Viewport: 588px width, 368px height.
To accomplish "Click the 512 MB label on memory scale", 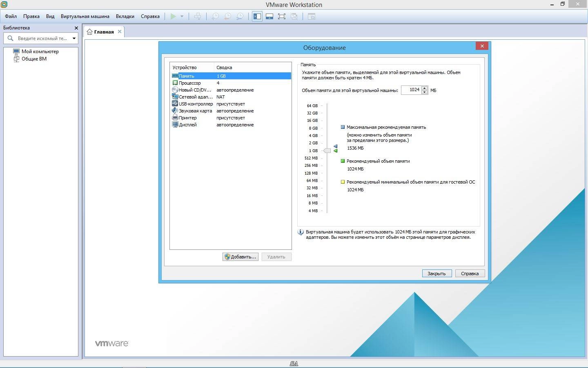I will coord(311,158).
